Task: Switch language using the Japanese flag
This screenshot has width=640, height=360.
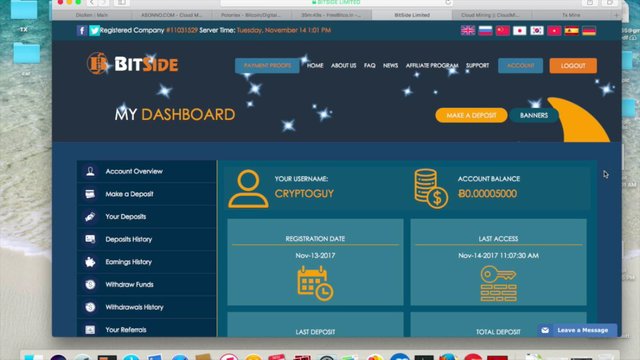Action: point(520,31)
